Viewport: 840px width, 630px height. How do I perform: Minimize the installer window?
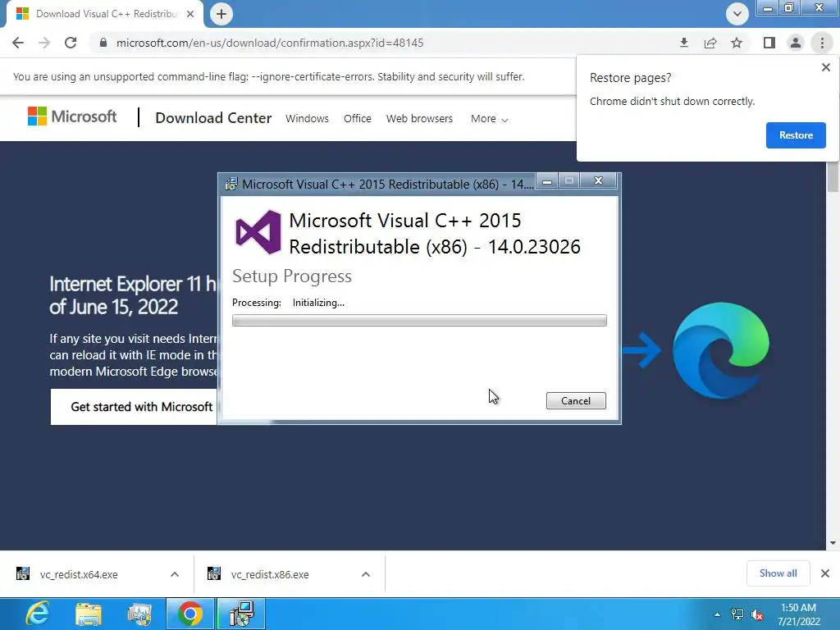pos(547,181)
